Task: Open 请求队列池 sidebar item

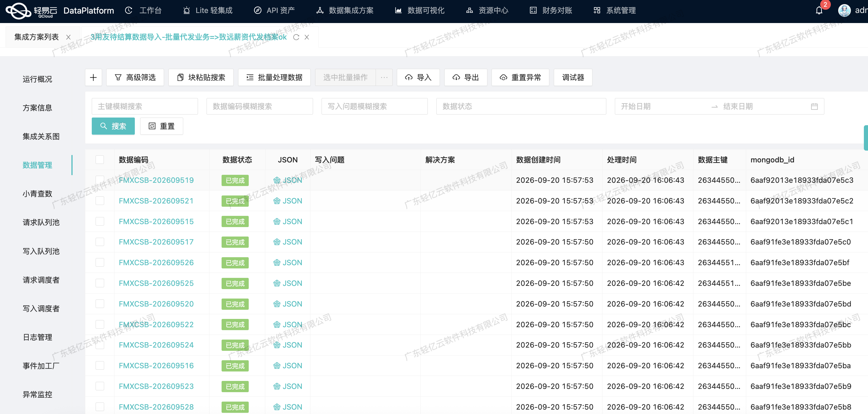Action: 41,223
